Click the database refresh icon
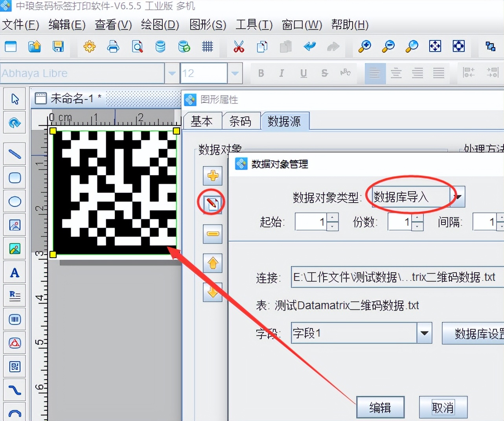The height and width of the screenshot is (421, 504). (x=184, y=46)
